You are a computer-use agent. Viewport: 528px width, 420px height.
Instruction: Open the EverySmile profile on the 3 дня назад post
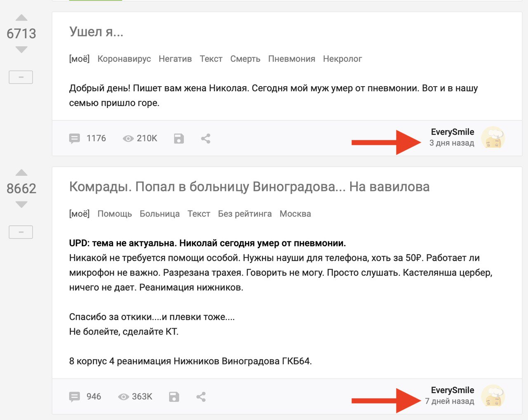click(453, 132)
